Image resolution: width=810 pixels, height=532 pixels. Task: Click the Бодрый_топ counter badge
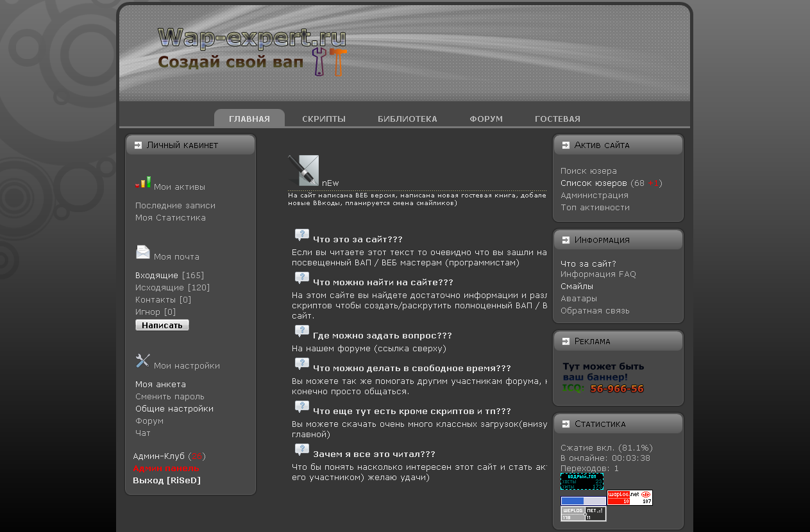point(582,481)
